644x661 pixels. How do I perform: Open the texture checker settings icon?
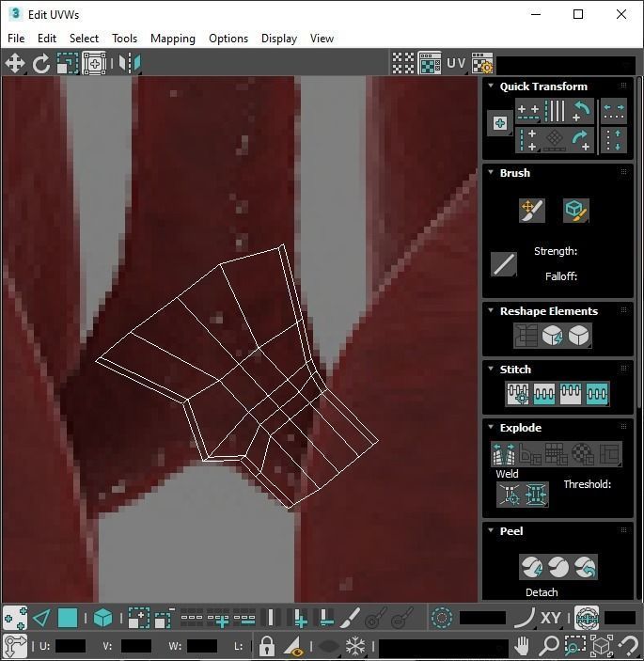pos(481,64)
